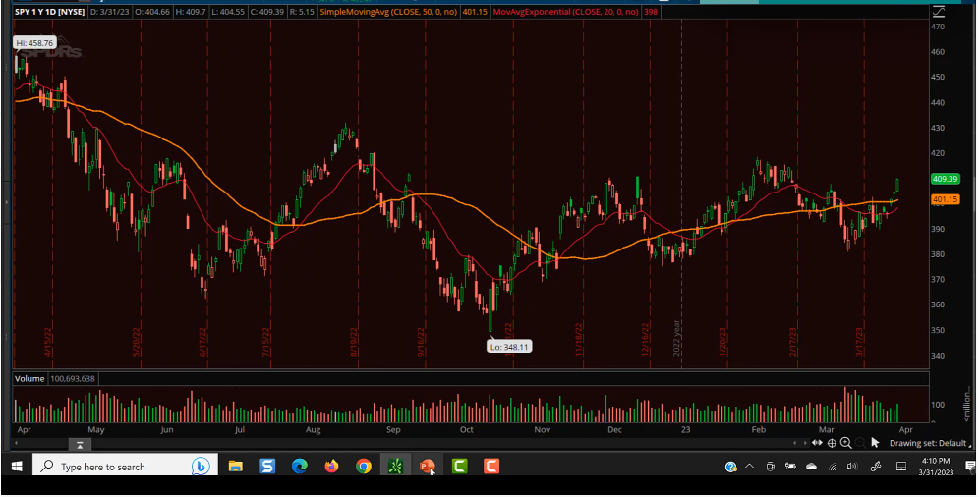Click the 23 year label on the time axis
980x497 pixels.
pyautogui.click(x=686, y=430)
